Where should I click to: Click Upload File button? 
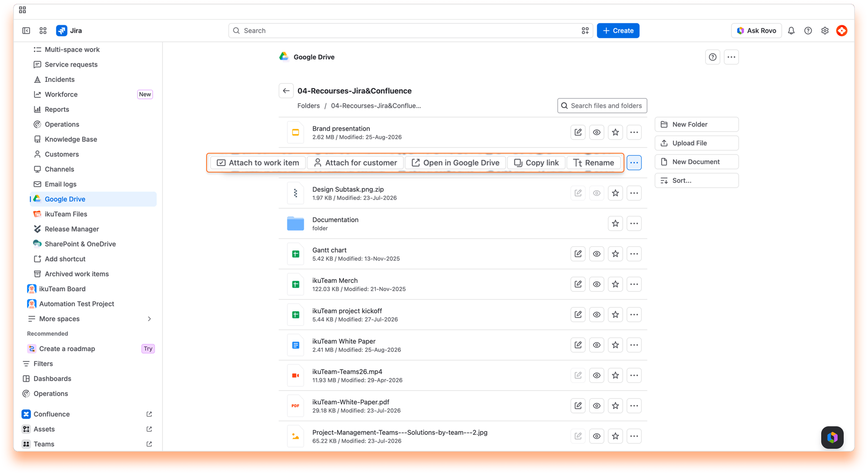click(696, 143)
